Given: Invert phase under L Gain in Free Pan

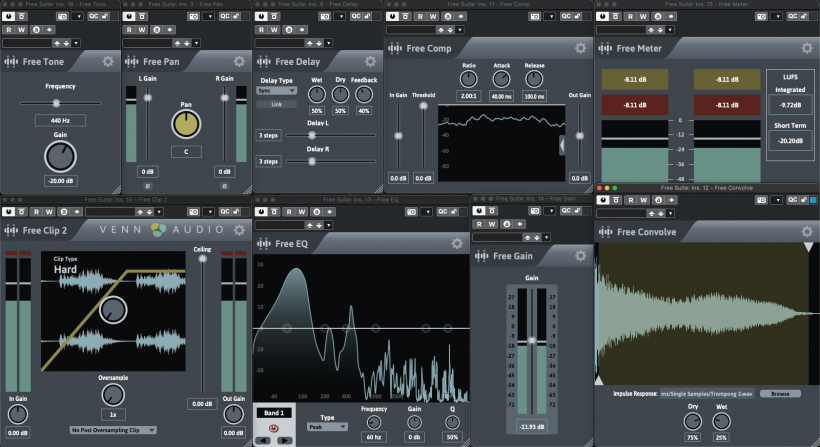Looking at the screenshot, I should pyautogui.click(x=148, y=185).
